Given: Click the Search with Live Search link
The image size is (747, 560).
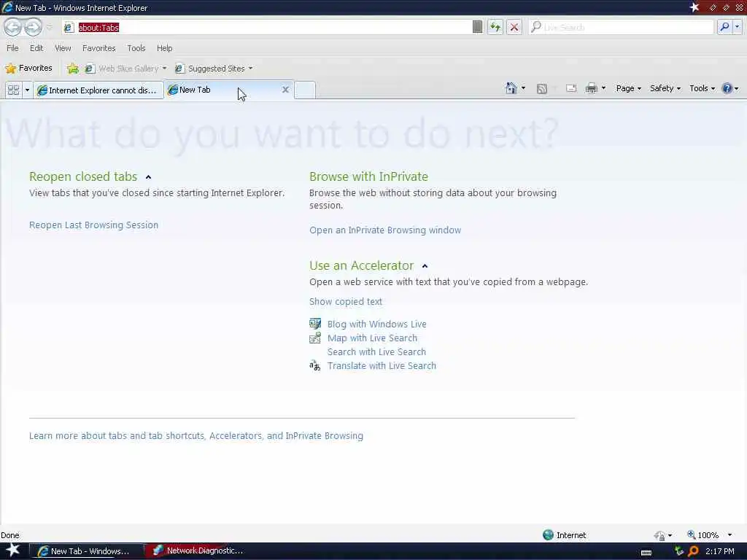Looking at the screenshot, I should 376,351.
